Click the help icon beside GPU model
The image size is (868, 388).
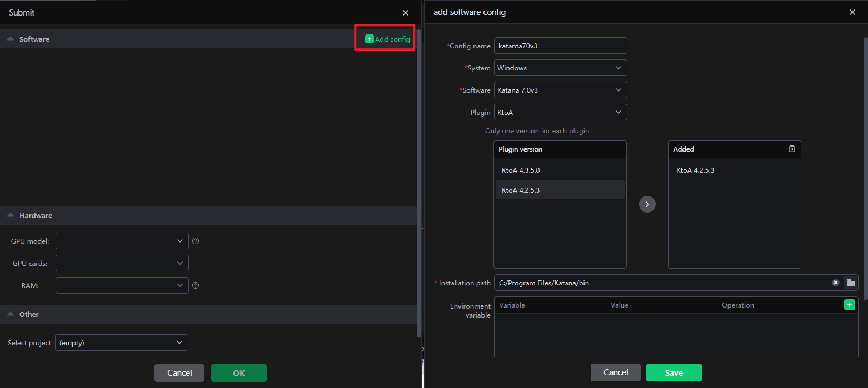click(196, 241)
